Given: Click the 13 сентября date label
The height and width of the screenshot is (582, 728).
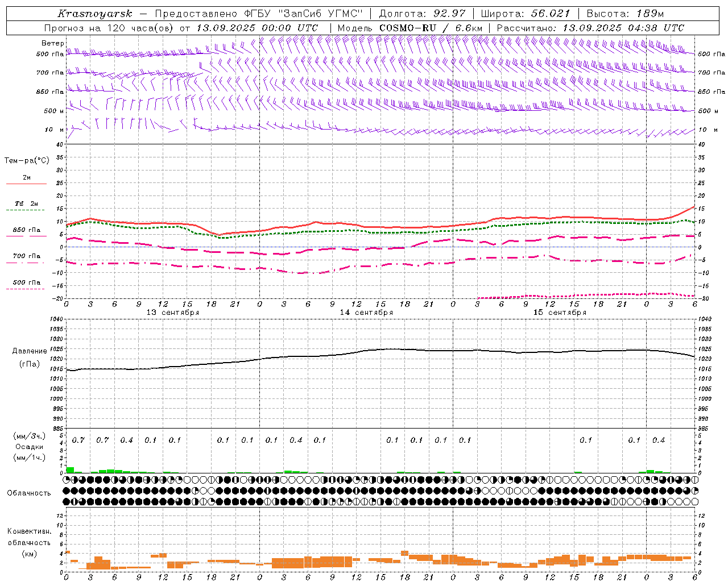Looking at the screenshot, I should pos(173,313).
